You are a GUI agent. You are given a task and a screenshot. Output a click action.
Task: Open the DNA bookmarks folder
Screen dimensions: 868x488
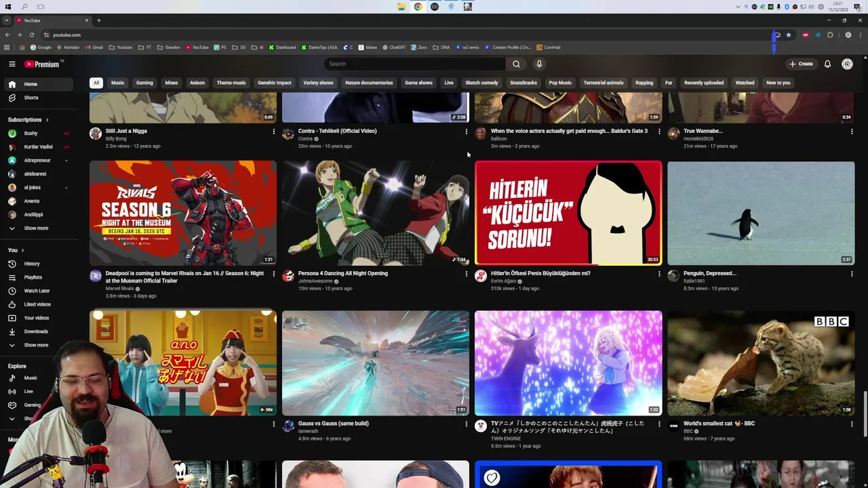441,47
